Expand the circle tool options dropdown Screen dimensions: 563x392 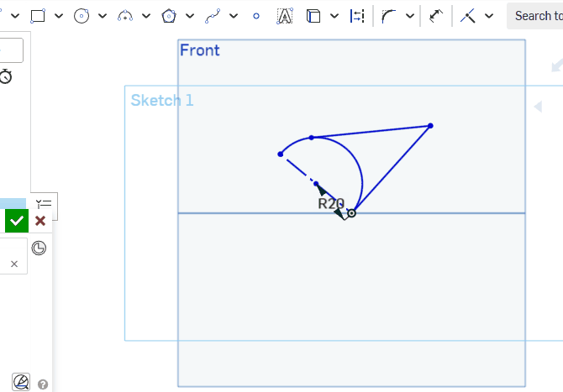tap(103, 16)
